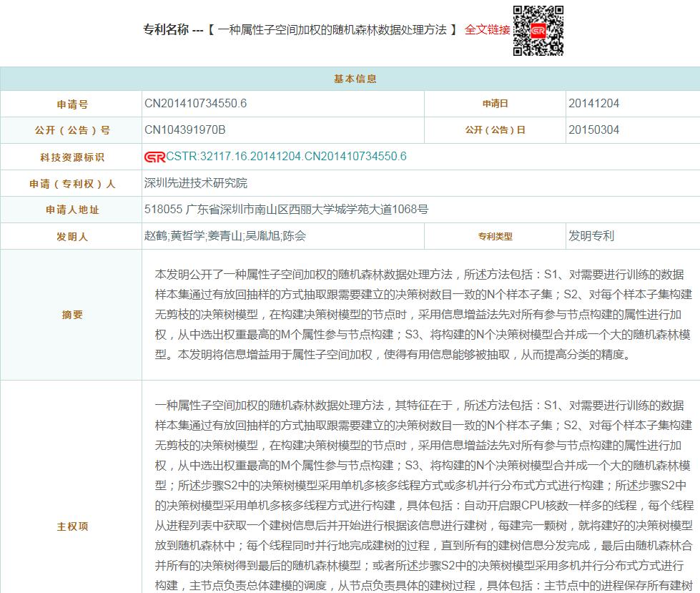Click the QR code image
Viewport: 700px width, 593px height.
(x=538, y=30)
